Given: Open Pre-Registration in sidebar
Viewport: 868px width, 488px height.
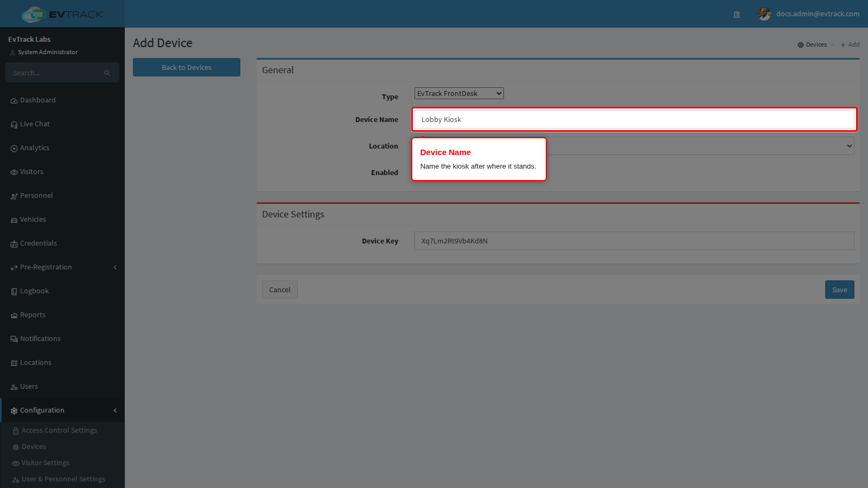Looking at the screenshot, I should (62, 267).
